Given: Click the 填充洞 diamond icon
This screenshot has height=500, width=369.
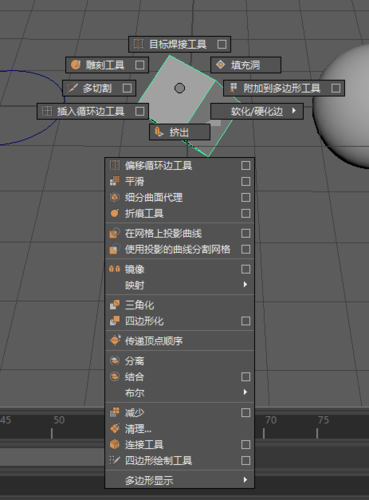Looking at the screenshot, I should click(220, 64).
